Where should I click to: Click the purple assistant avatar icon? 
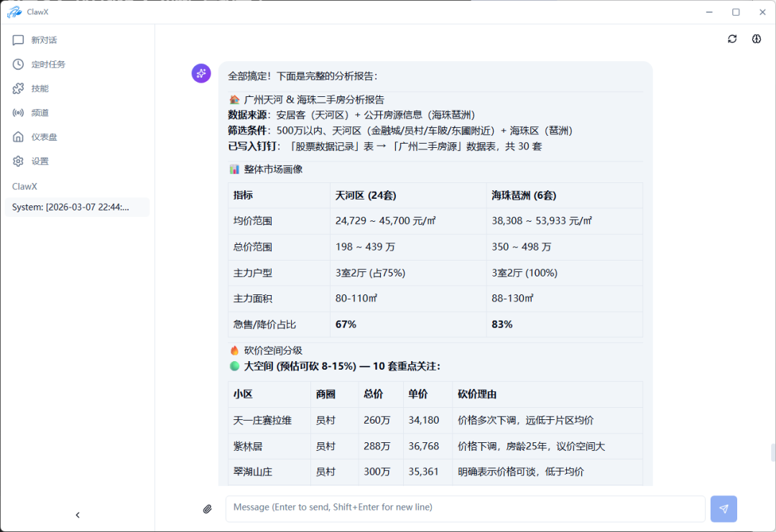click(200, 73)
